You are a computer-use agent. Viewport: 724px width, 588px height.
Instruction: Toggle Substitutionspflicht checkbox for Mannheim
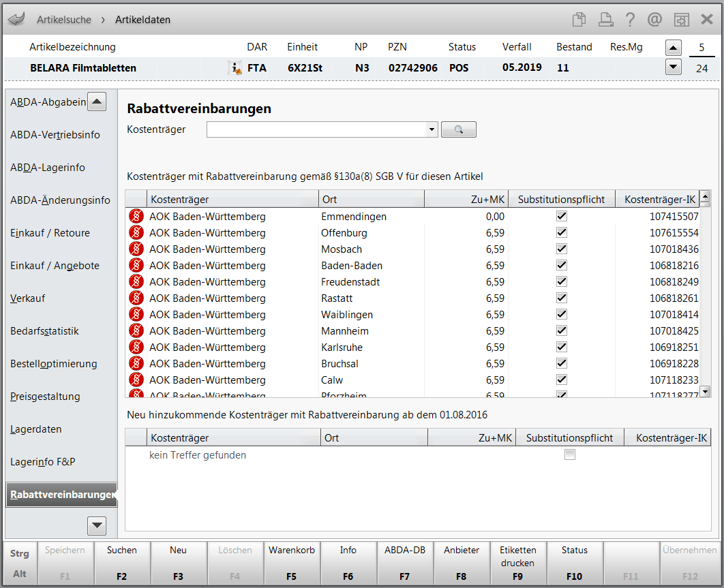click(562, 331)
